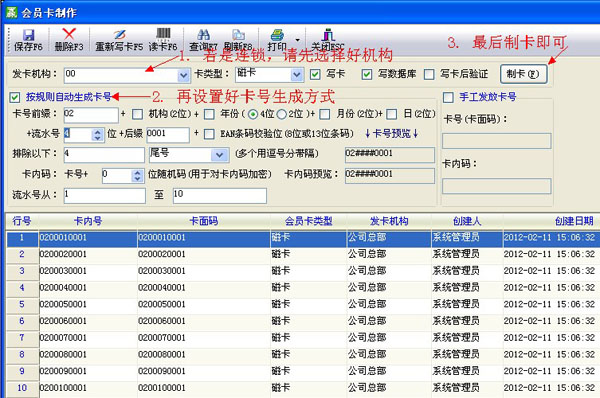Click the 卡内码预览 readonly box

390,176
